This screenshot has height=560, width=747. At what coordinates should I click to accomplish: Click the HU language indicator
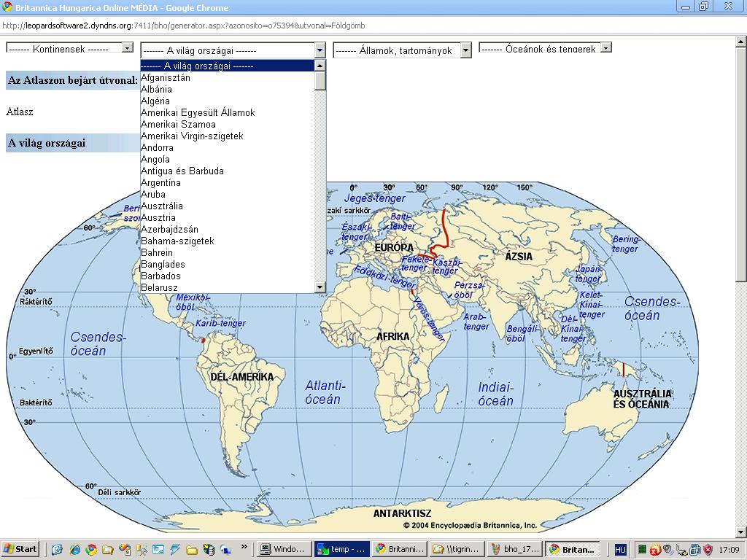pyautogui.click(x=620, y=550)
